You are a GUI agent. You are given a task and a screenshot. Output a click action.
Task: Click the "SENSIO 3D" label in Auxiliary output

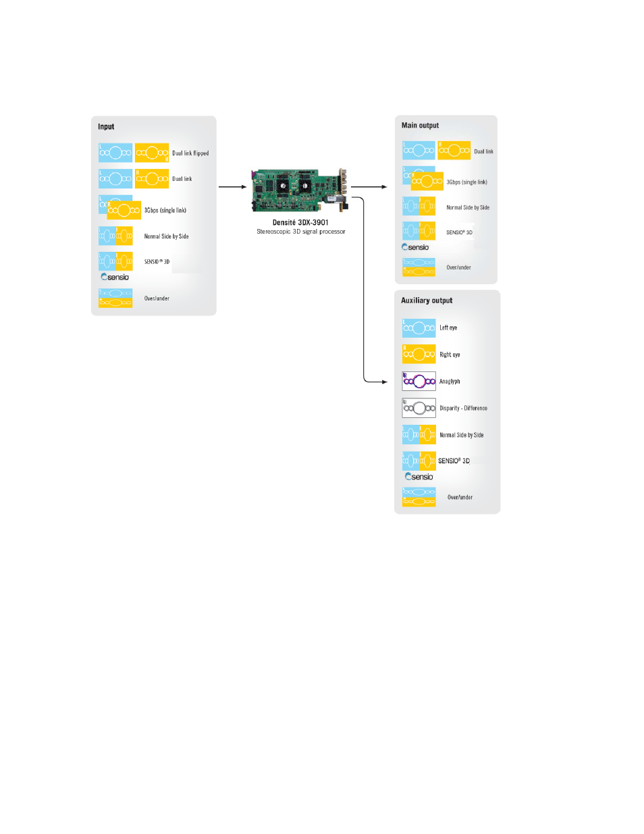point(454,461)
